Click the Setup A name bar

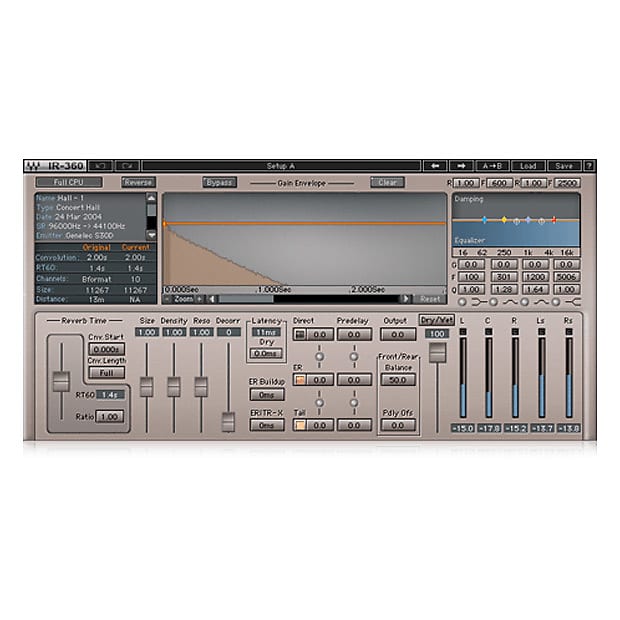[x=281, y=166]
